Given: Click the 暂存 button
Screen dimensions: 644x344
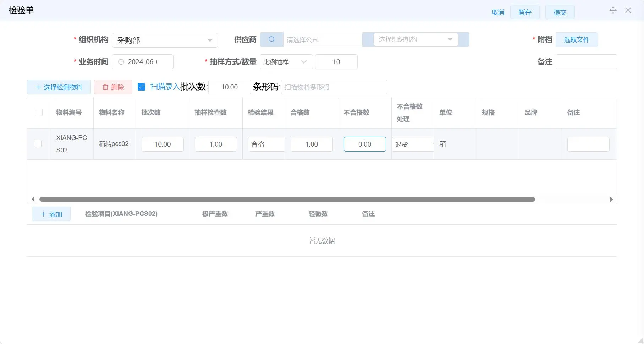Looking at the screenshot, I should [525, 12].
